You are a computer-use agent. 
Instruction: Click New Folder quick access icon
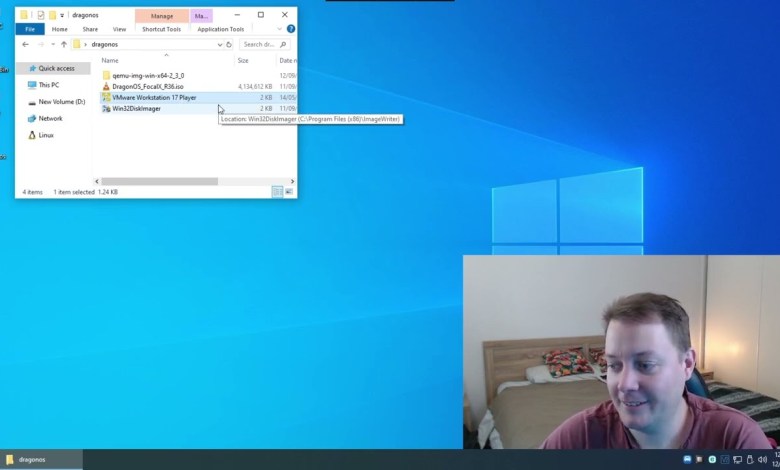pyautogui.click(x=52, y=15)
